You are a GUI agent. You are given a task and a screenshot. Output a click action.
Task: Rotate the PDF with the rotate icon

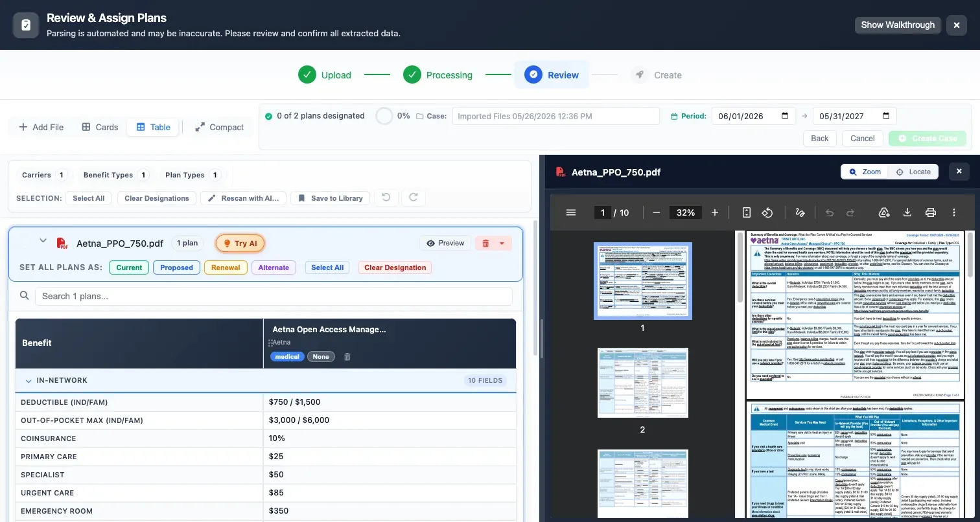767,212
